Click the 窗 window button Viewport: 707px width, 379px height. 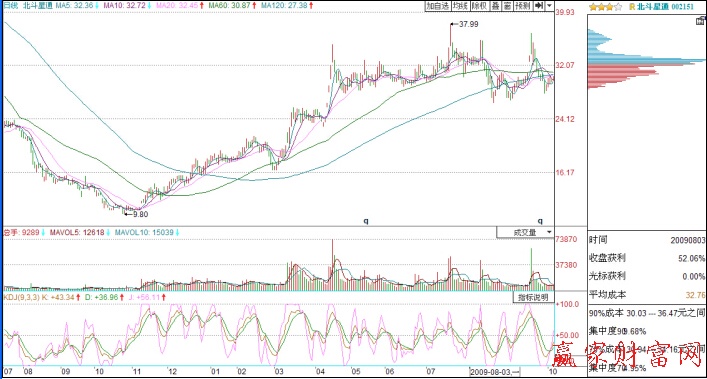click(x=507, y=6)
